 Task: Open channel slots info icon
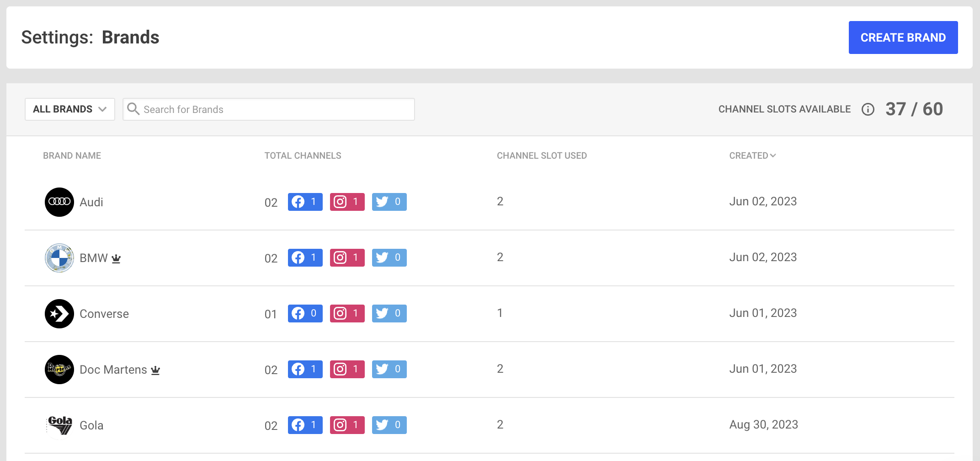pos(868,109)
